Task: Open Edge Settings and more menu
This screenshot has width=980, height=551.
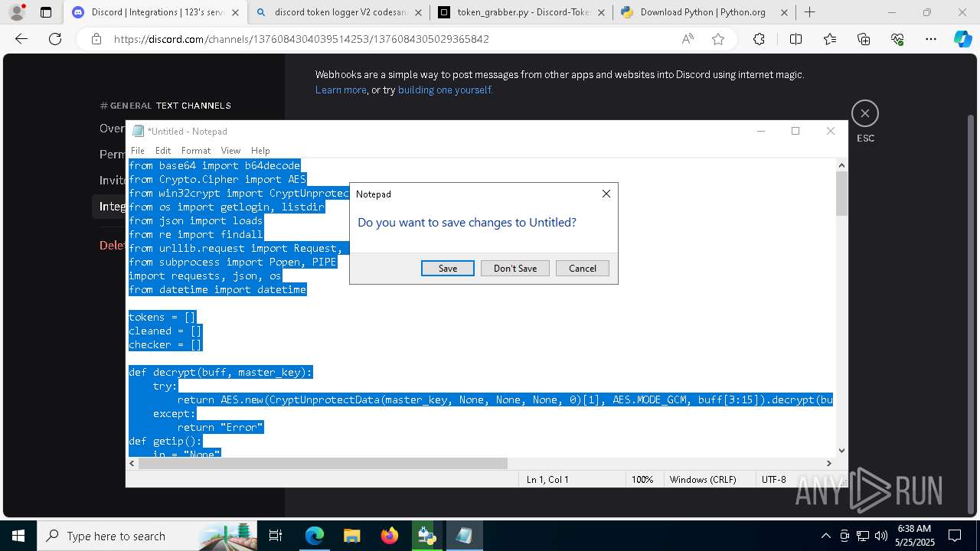Action: [931, 39]
